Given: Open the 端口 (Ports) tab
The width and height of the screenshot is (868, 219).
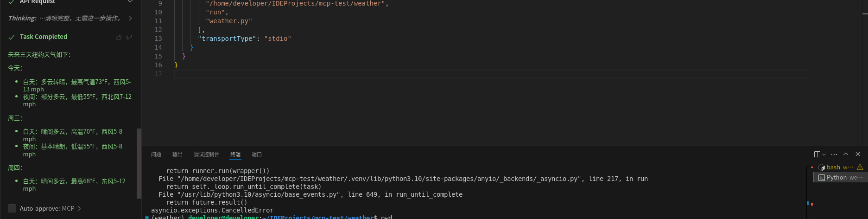Looking at the screenshot, I should 257,155.
